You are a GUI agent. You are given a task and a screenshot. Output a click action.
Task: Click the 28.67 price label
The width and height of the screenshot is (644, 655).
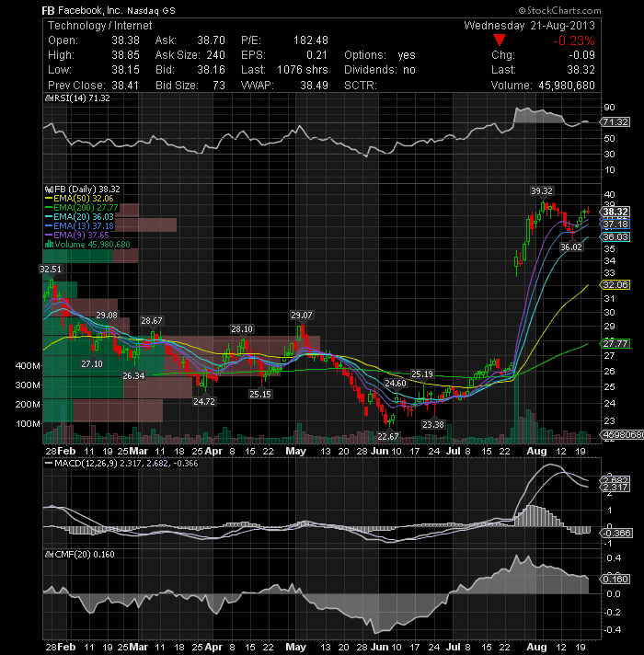click(x=151, y=321)
